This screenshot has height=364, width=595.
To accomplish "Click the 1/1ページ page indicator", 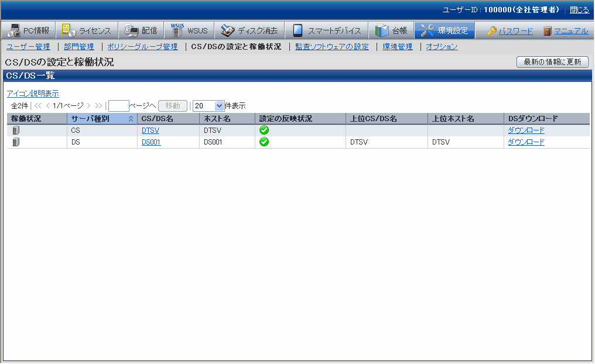I will (x=68, y=106).
